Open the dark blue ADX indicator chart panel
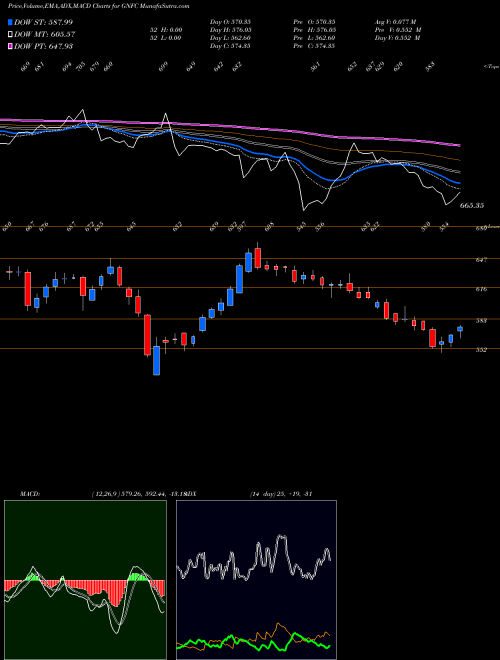This screenshot has width=500, height=660. [x=256, y=580]
